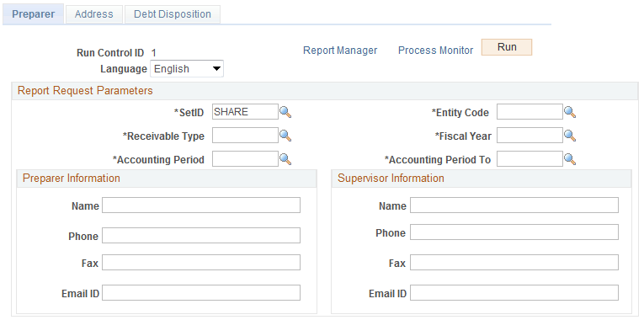Open the Accounting Period To lookup icon

pyautogui.click(x=570, y=159)
